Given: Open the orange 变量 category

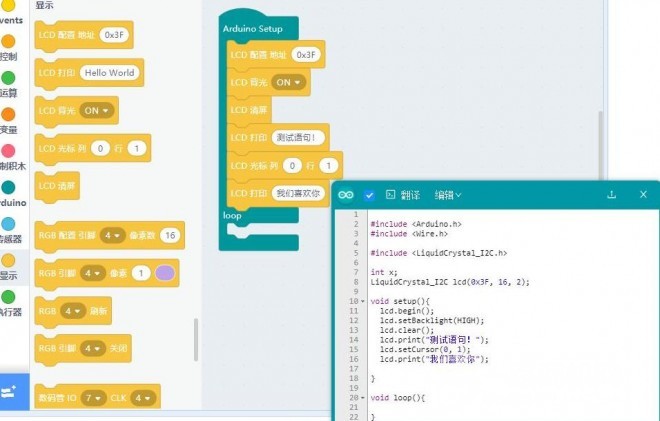Looking at the screenshot, I should (x=8, y=114).
